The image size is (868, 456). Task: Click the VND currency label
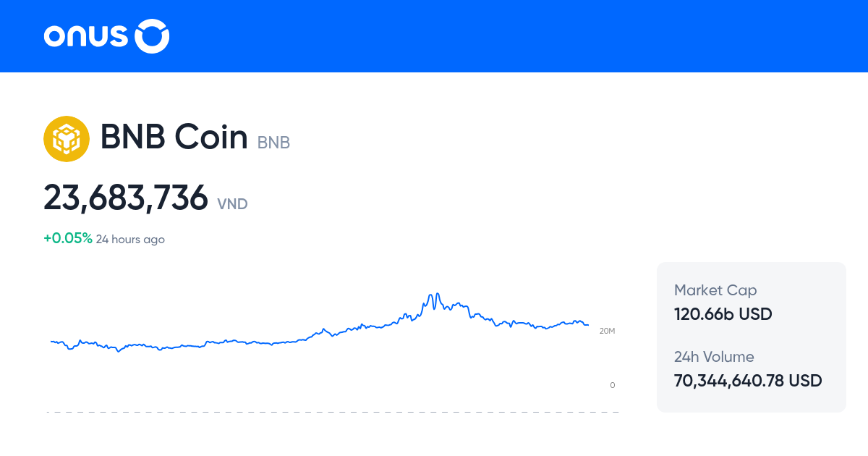(x=232, y=204)
